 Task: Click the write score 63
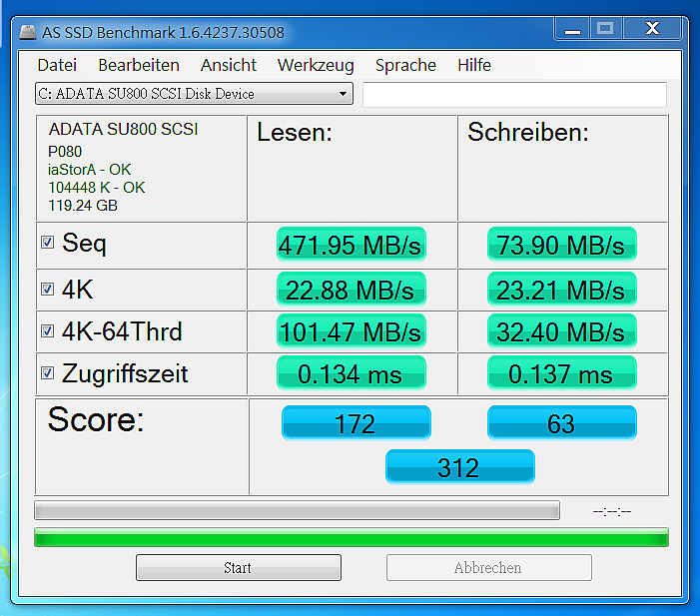click(562, 423)
